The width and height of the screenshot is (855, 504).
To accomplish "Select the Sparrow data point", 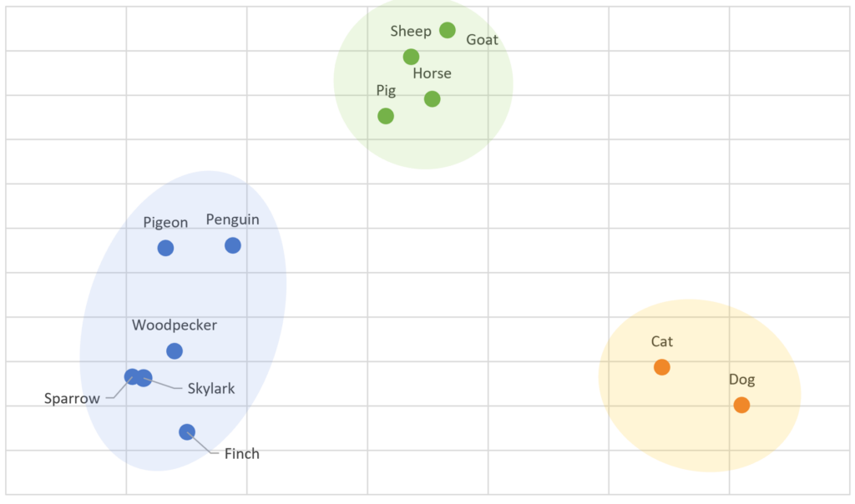I will [x=131, y=376].
